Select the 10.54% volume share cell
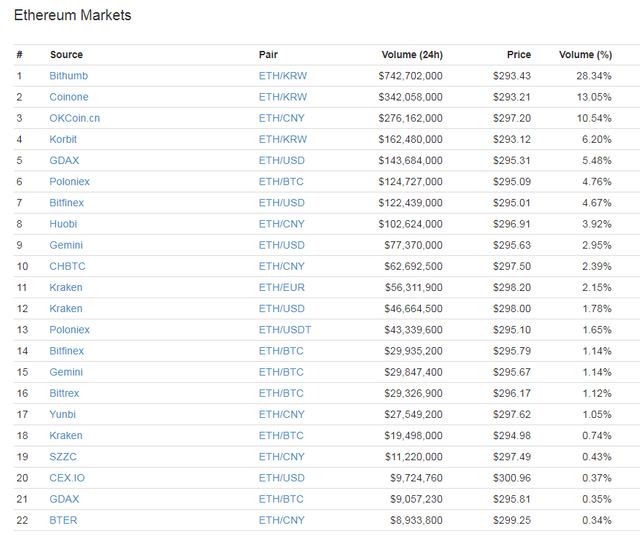 (594, 118)
